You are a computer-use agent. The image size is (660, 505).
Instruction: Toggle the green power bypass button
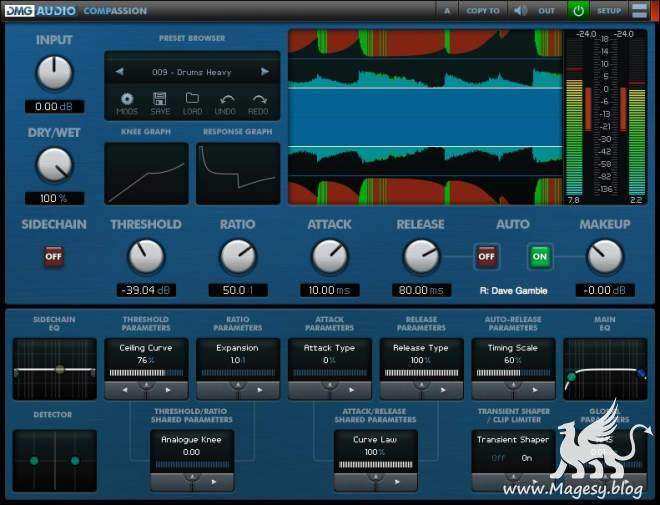pyautogui.click(x=578, y=11)
